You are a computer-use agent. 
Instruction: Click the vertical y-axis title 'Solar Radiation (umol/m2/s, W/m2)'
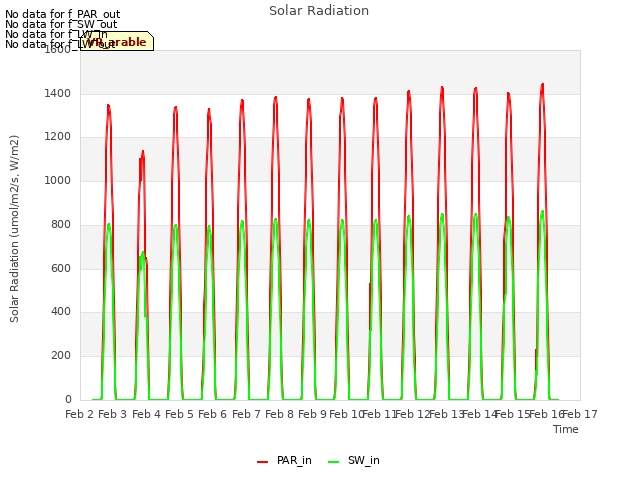pos(14,229)
